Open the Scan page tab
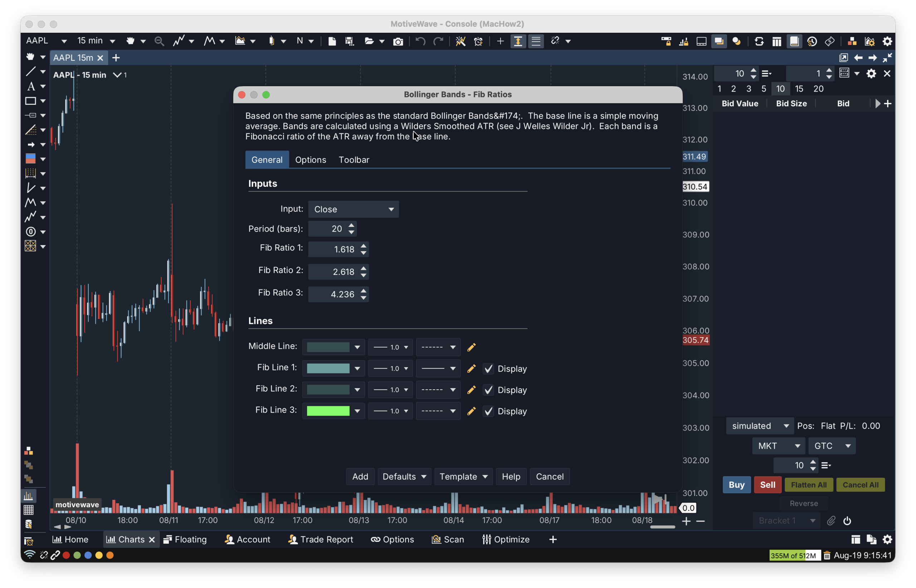916x588 pixels. click(x=448, y=540)
